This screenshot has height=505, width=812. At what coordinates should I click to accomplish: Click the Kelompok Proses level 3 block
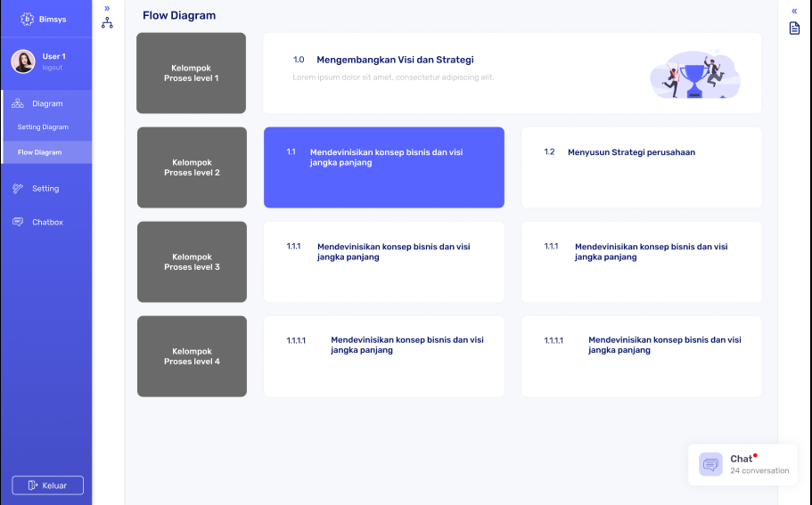click(x=193, y=262)
